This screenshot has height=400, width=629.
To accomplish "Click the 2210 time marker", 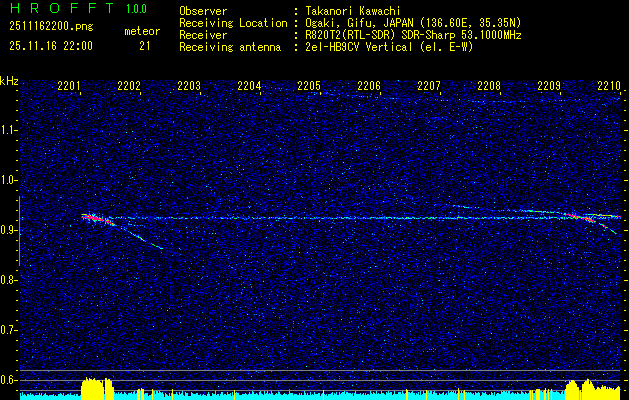I will 609,85.
